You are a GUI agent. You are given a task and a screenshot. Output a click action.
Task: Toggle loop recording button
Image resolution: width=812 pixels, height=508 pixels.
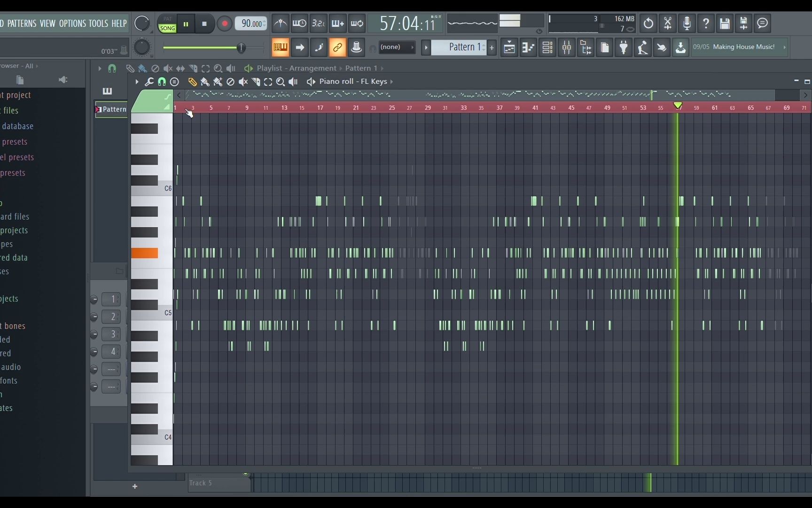[357, 23]
